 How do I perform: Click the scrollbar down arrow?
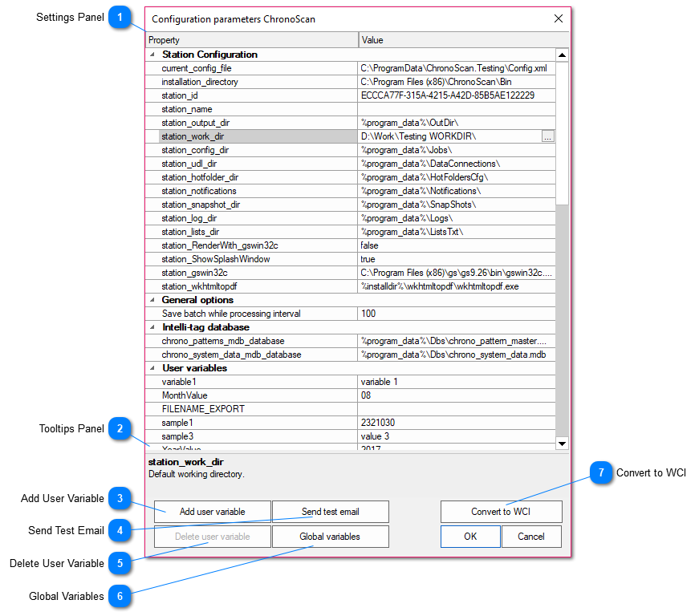coord(562,444)
